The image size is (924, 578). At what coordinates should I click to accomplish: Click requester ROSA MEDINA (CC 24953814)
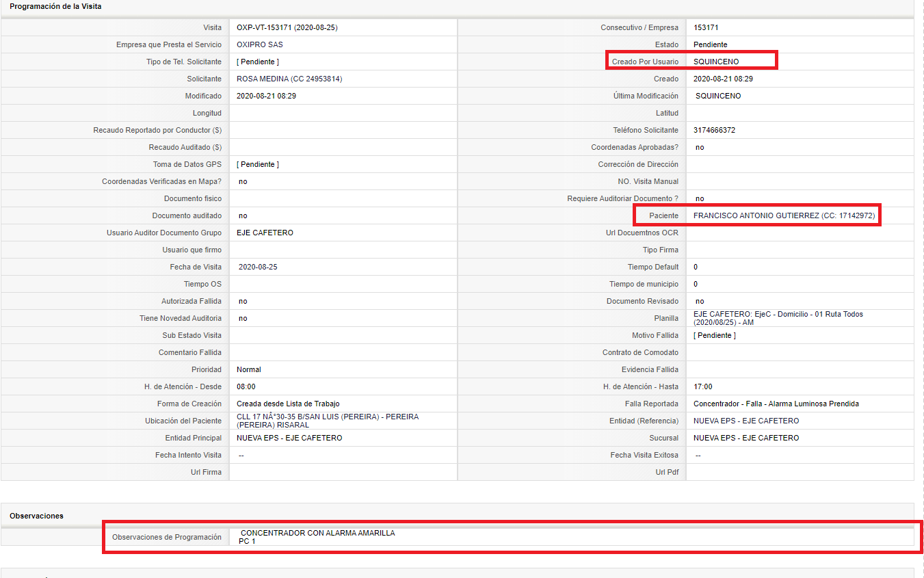click(x=289, y=79)
